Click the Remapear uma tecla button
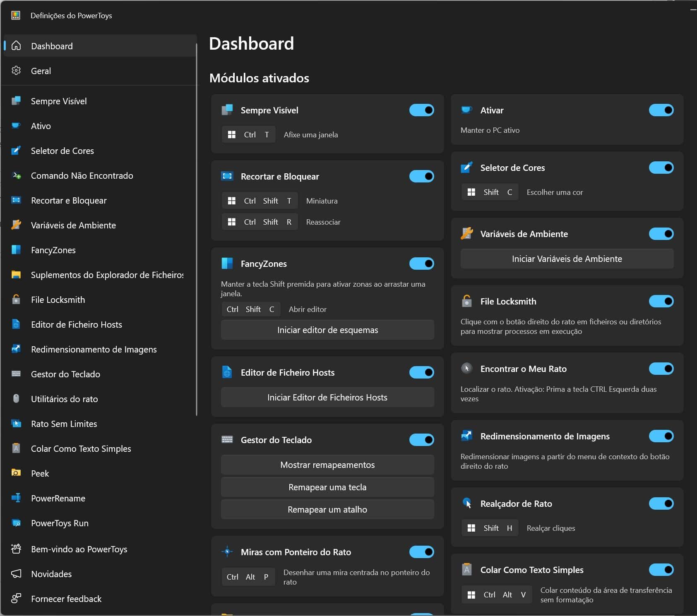 (327, 487)
